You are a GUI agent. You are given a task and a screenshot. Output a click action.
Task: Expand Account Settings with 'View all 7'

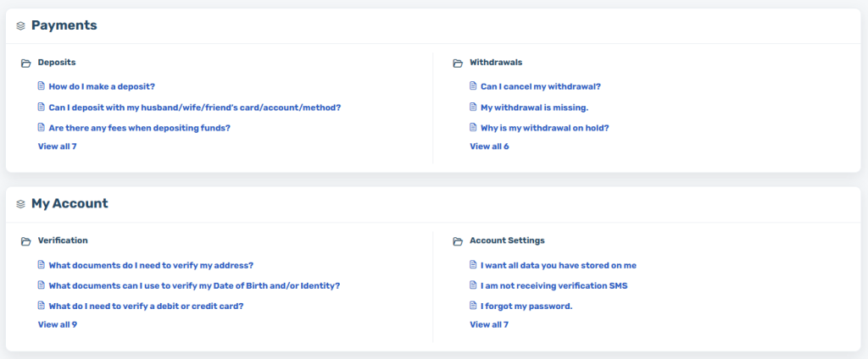tap(489, 324)
